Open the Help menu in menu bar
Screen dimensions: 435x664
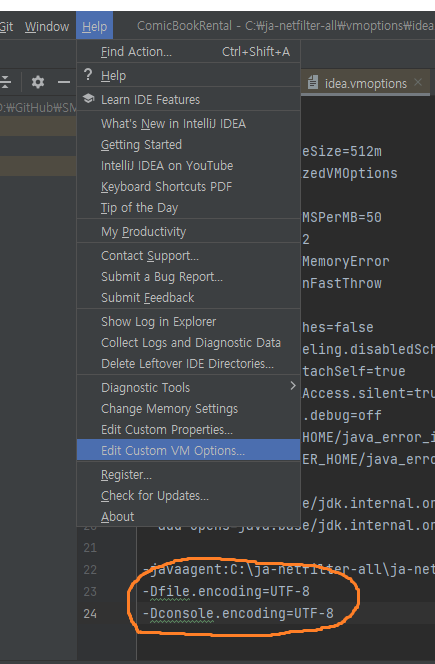94,27
